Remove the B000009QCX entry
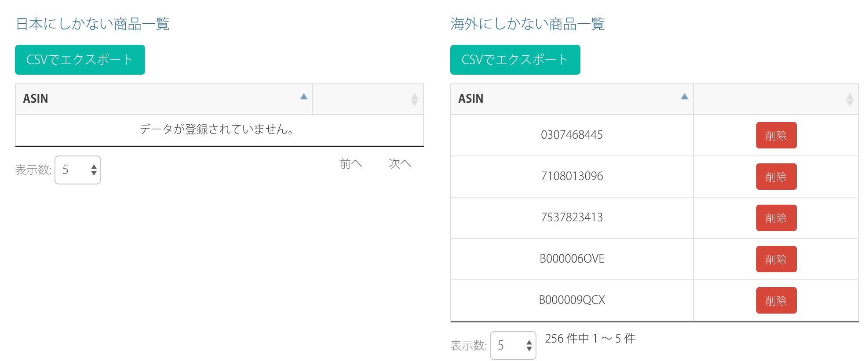 point(776,300)
